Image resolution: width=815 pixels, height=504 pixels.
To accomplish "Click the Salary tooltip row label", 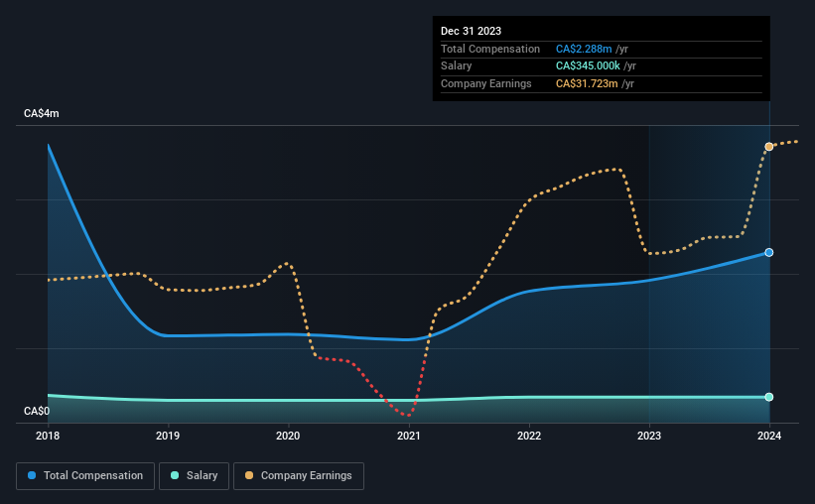I will pyautogui.click(x=456, y=66).
